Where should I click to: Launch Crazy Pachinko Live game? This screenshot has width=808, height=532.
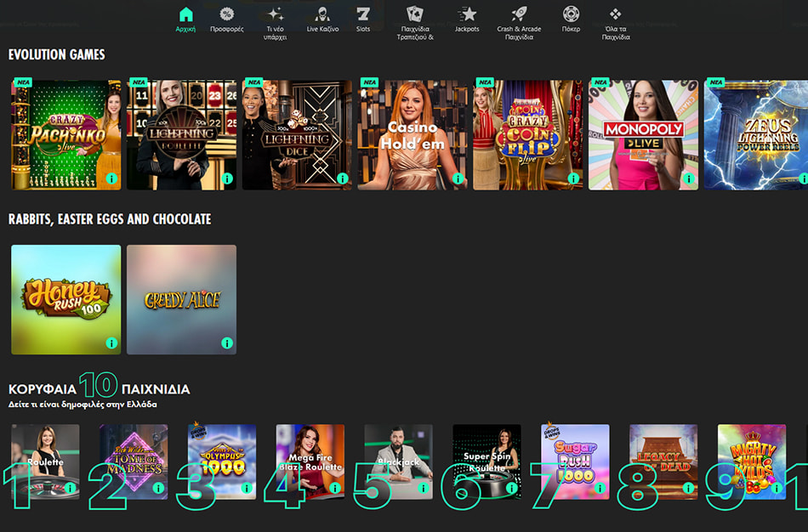click(x=66, y=135)
